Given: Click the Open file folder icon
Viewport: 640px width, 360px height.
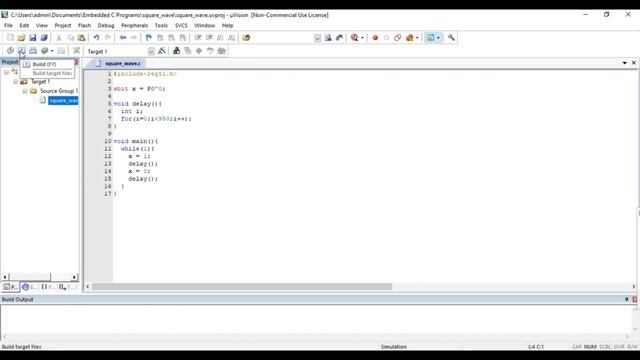Looking at the screenshot, I should [x=21, y=38].
